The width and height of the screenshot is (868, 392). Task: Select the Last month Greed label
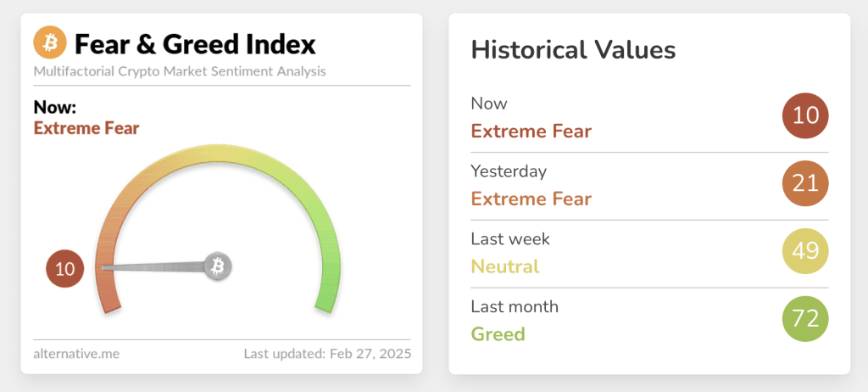click(498, 334)
